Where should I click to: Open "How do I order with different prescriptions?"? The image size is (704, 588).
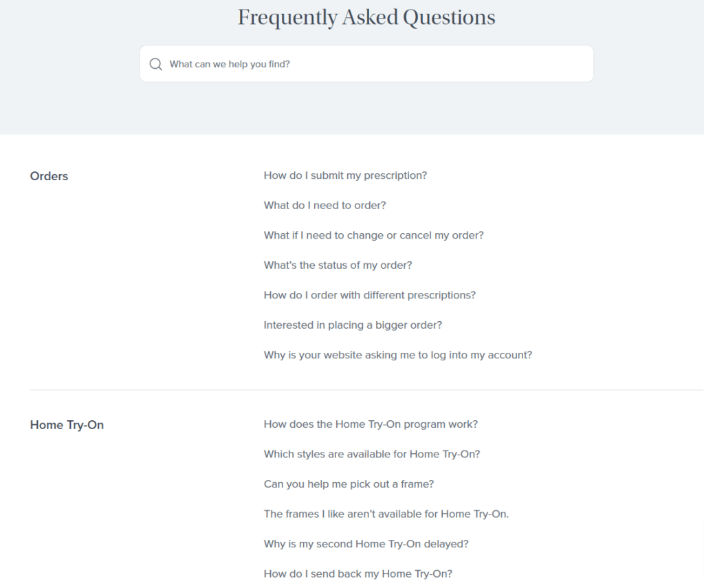[x=369, y=295]
